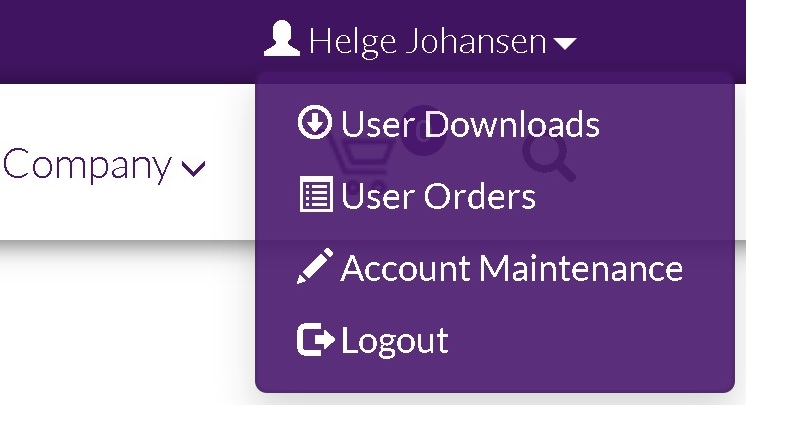Expand the Company chevron
796x446 pixels.
193,168
